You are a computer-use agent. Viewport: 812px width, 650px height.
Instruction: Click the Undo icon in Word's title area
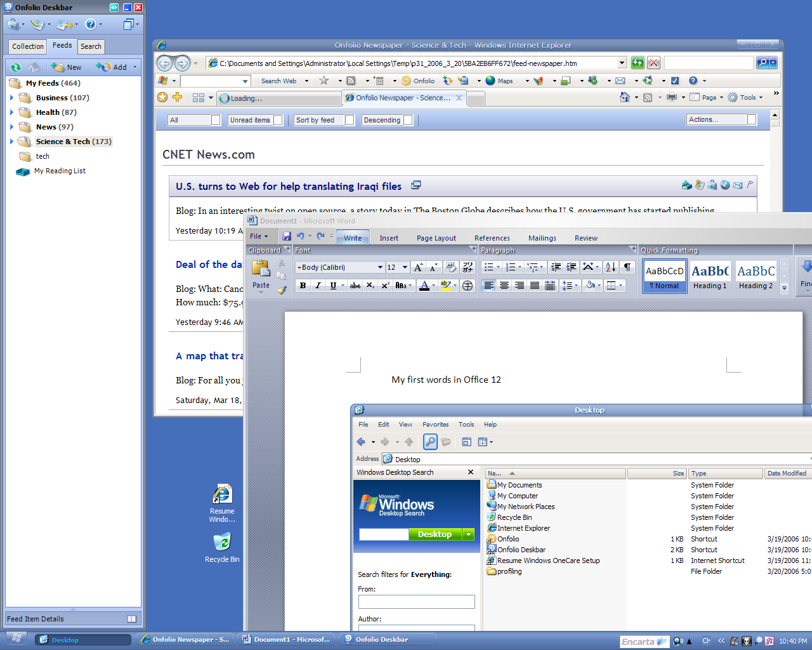pyautogui.click(x=300, y=236)
